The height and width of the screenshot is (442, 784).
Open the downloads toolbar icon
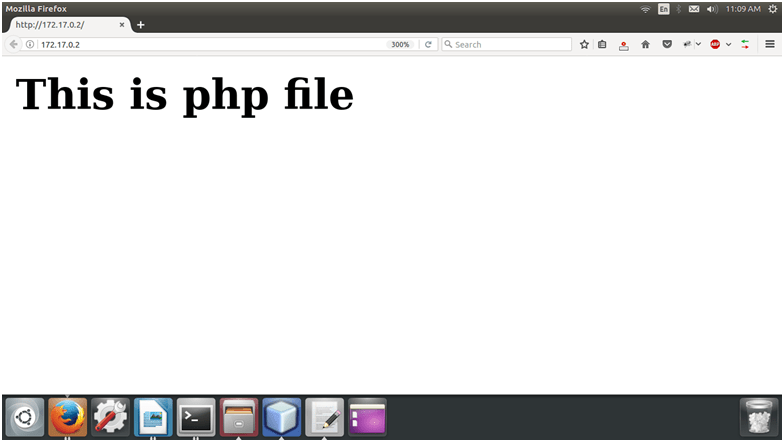click(624, 46)
